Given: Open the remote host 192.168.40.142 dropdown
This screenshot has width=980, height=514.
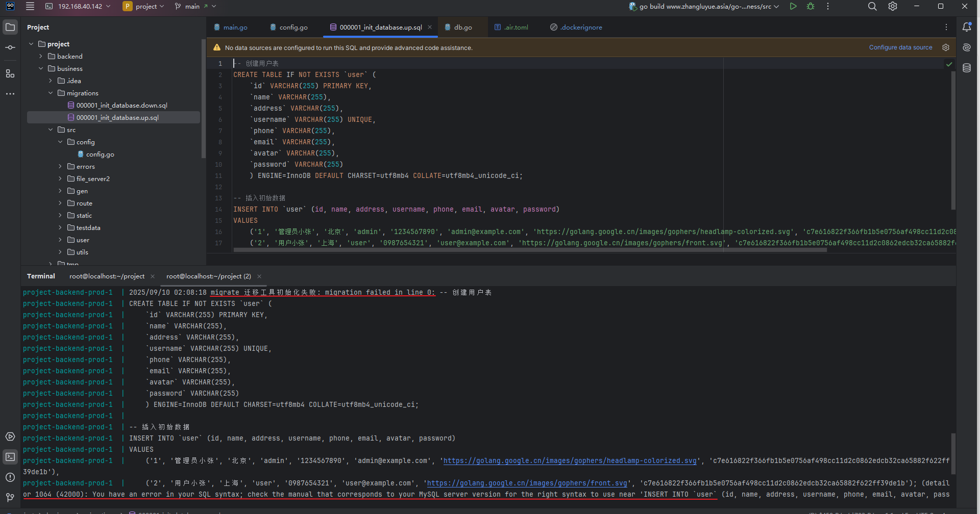Looking at the screenshot, I should point(78,6).
